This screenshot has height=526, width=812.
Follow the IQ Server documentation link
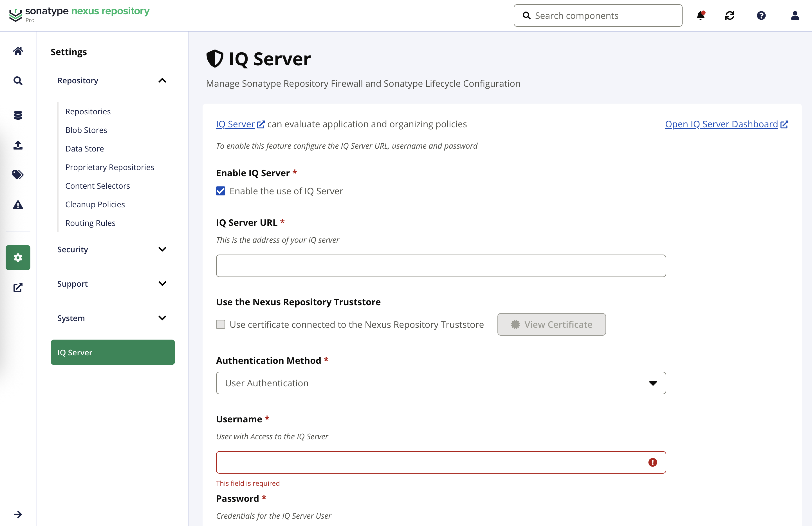tap(240, 124)
